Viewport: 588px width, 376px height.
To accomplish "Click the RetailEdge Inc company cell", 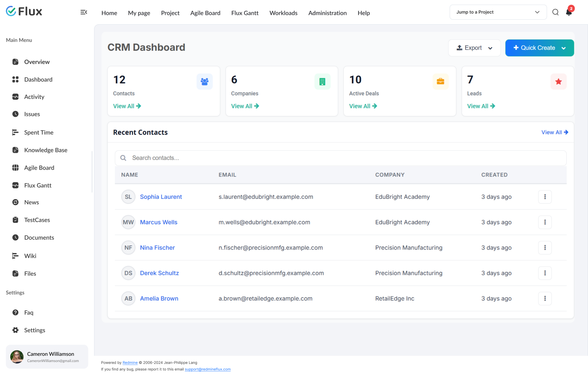I will [395, 298].
